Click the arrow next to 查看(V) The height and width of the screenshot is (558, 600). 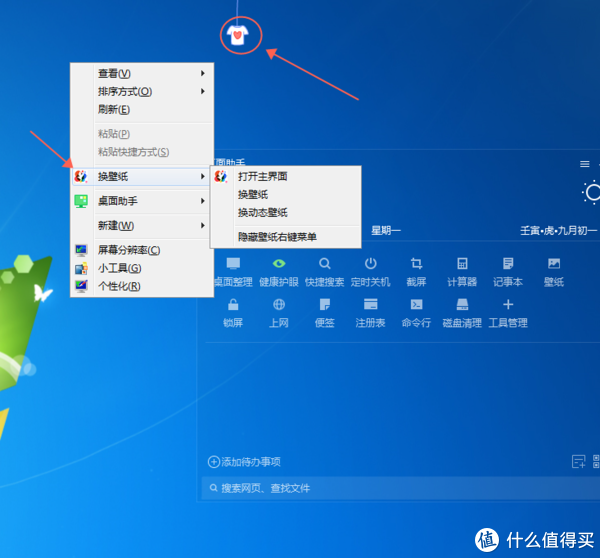[x=203, y=73]
